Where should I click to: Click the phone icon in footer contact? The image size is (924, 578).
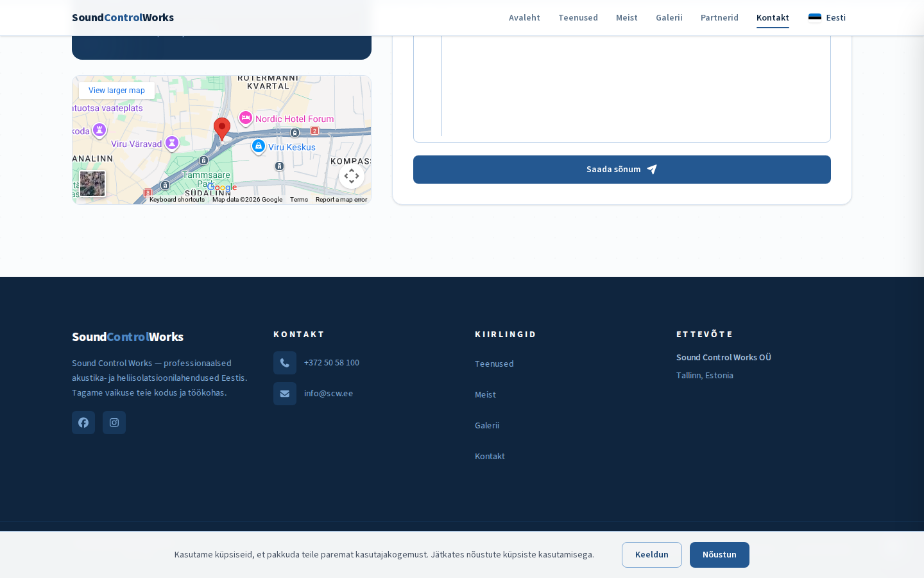coord(285,363)
